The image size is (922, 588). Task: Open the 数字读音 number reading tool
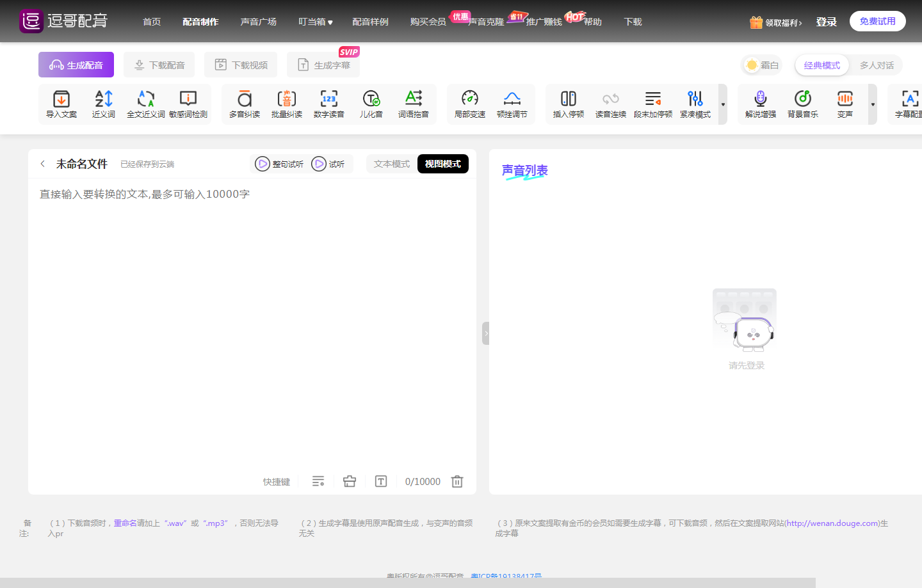click(328, 104)
